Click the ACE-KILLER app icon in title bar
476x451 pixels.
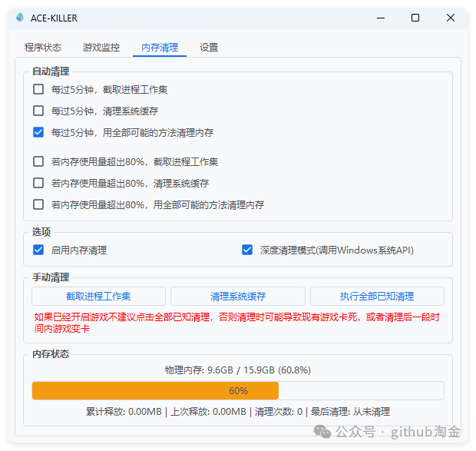[x=20, y=18]
